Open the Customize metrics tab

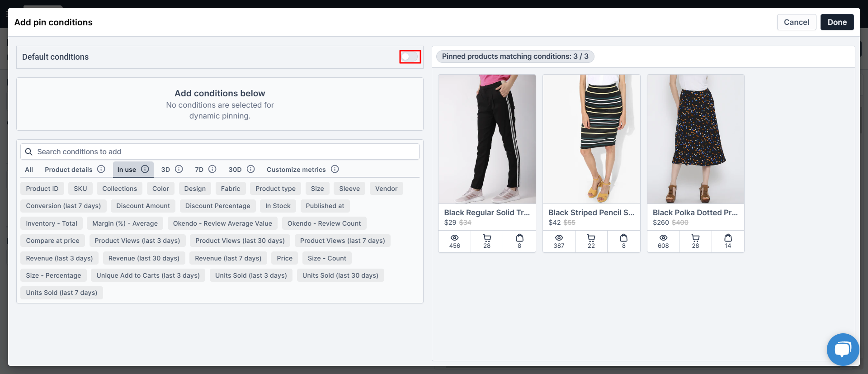click(296, 170)
